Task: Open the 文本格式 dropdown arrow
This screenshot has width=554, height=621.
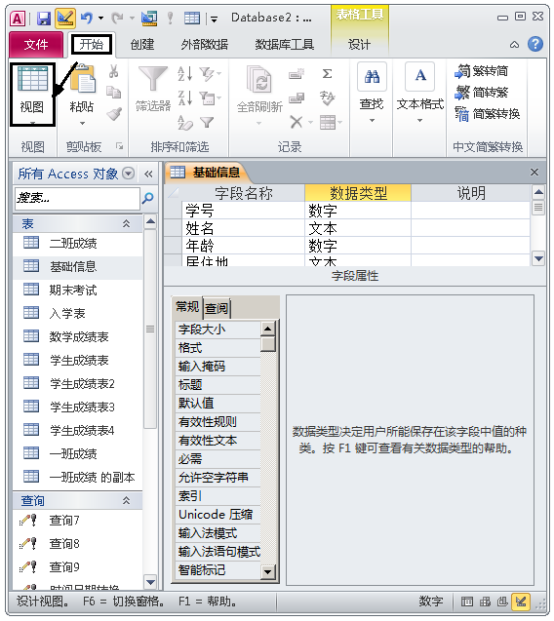Action: [x=420, y=120]
